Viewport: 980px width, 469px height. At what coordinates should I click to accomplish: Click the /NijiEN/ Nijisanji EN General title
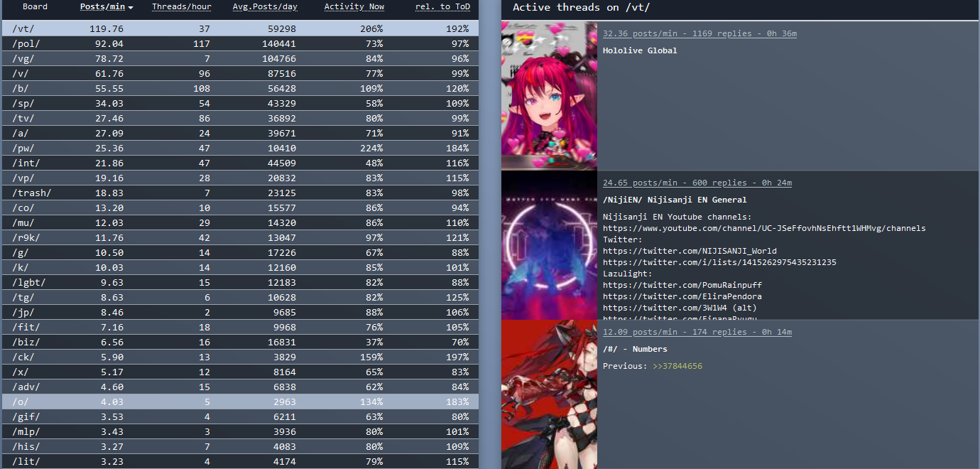tap(675, 200)
